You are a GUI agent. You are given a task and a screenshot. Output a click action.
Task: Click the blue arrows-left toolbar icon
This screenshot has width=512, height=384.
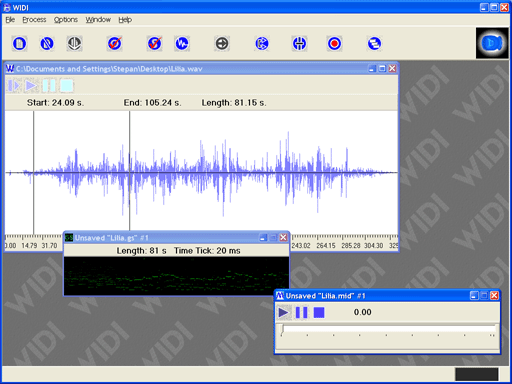(x=262, y=44)
